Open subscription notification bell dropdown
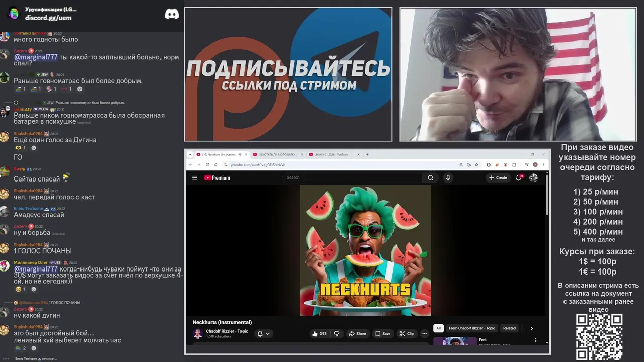 [x=264, y=333]
